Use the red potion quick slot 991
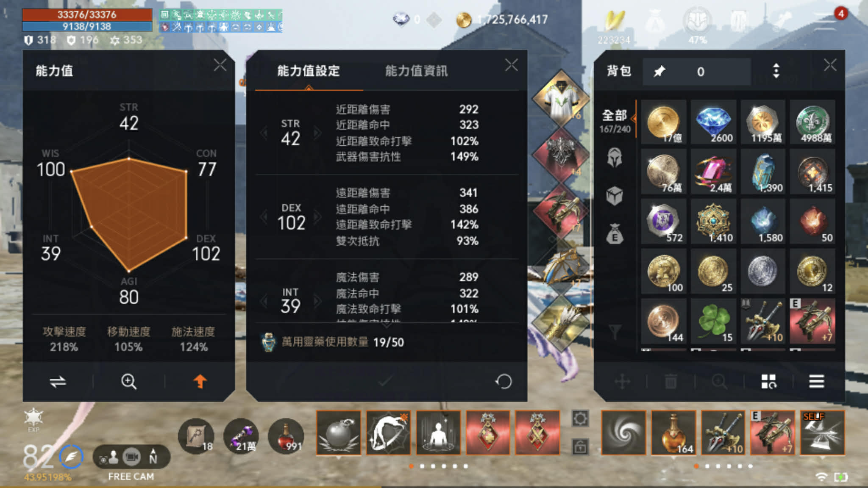This screenshot has height=488, width=868. coord(287,436)
